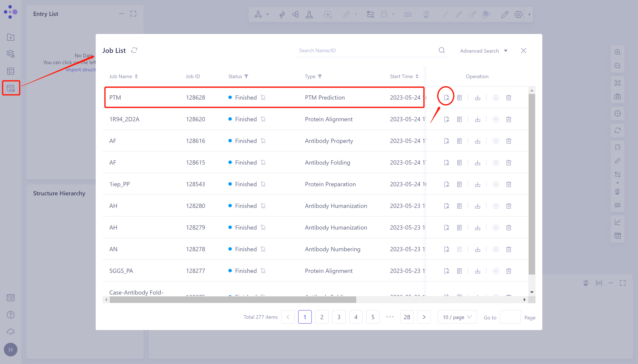Screen dimensions: 638x364
Task: Toggle notification bell for 5GGS_PA job
Action: point(263,271)
